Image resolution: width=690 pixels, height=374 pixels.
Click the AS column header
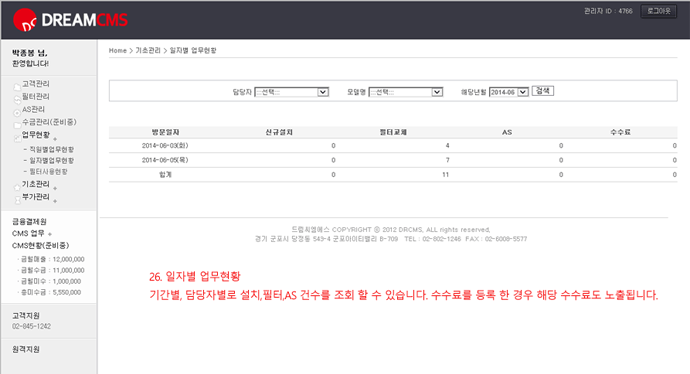[507, 132]
